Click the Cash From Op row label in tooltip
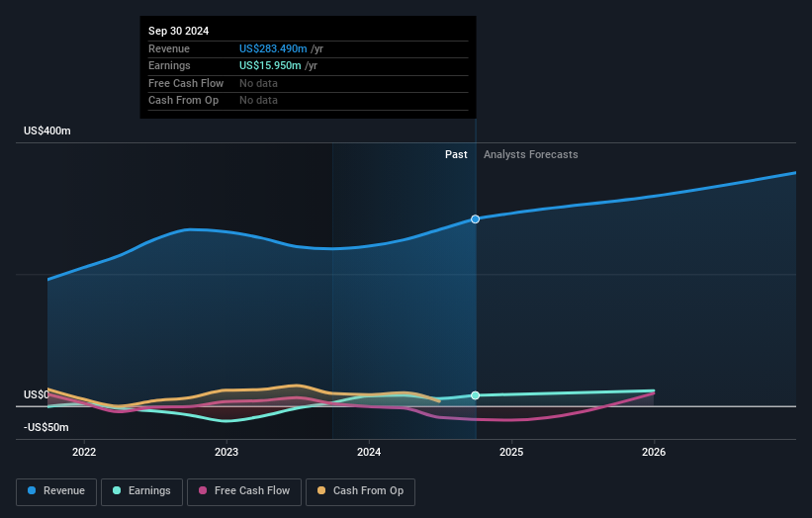This screenshot has width=812, height=518. 183,101
